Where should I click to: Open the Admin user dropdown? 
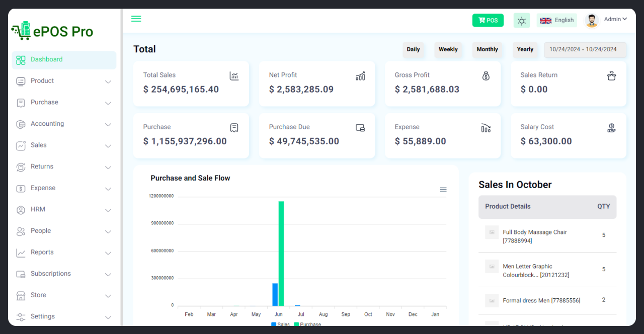(x=615, y=20)
